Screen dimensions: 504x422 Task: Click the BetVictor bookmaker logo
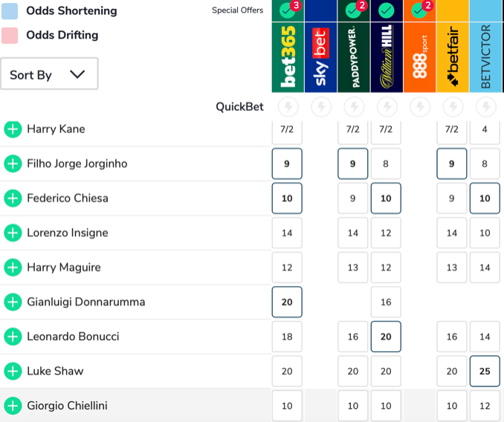(x=485, y=57)
